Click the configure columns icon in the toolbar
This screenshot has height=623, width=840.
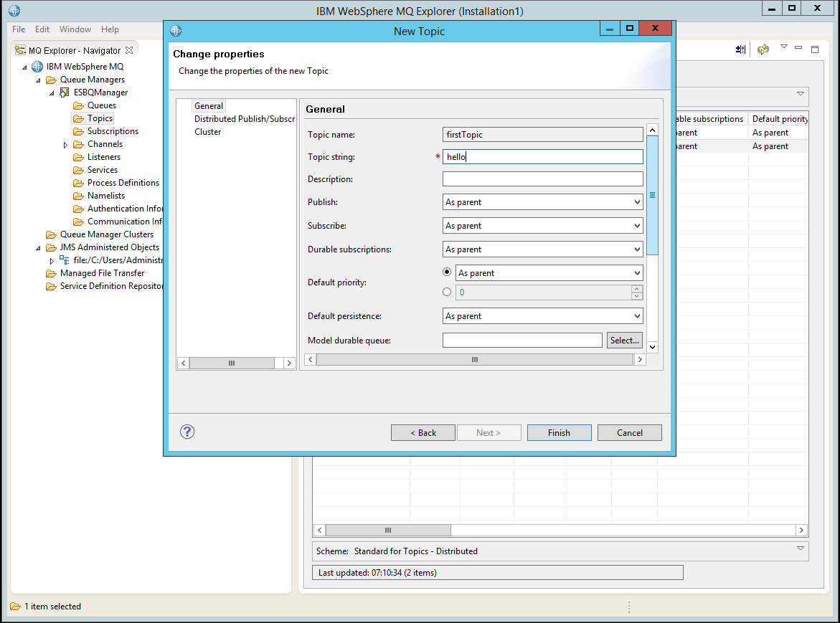[741, 49]
